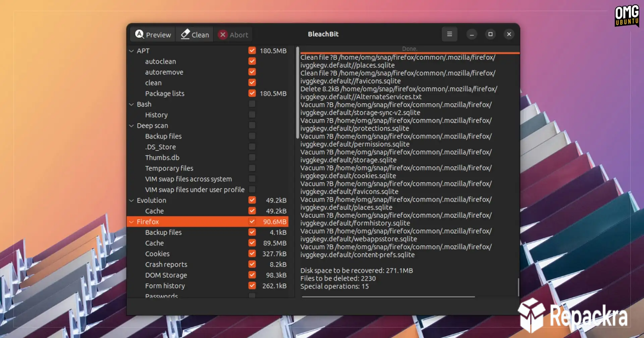644x338 pixels.
Task: Click 'Disk space to be recovered: 271.1MB'
Action: [357, 271]
